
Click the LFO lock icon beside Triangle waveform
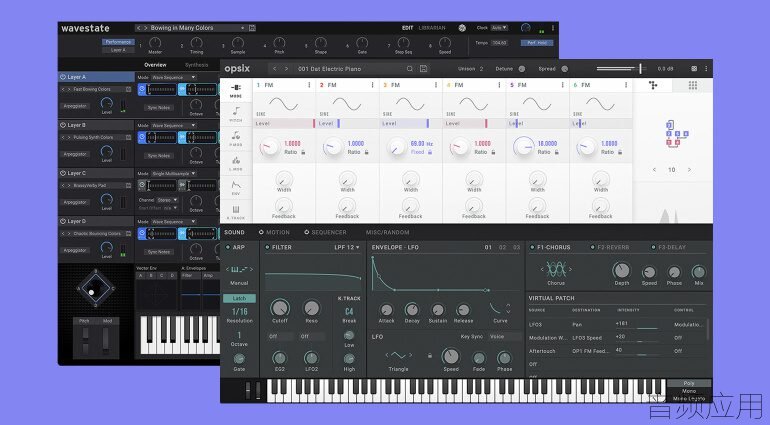click(x=430, y=356)
